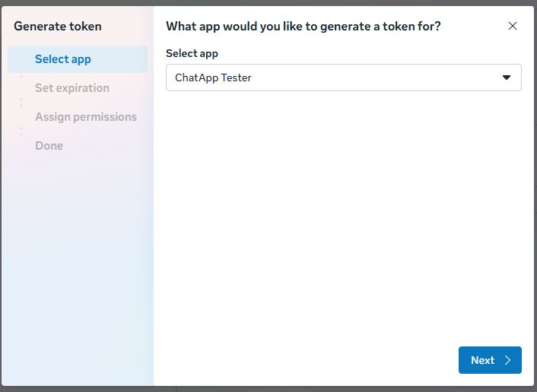The image size is (537, 392).
Task: Close the Generate token dialog
Action: point(513,26)
